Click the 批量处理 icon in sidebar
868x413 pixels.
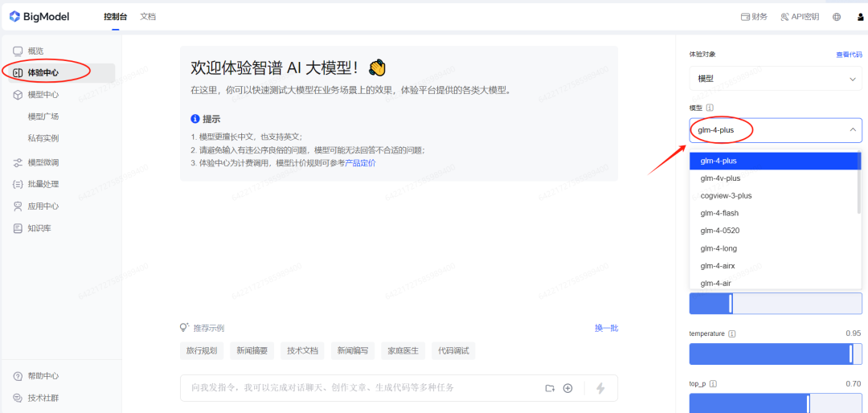point(18,184)
